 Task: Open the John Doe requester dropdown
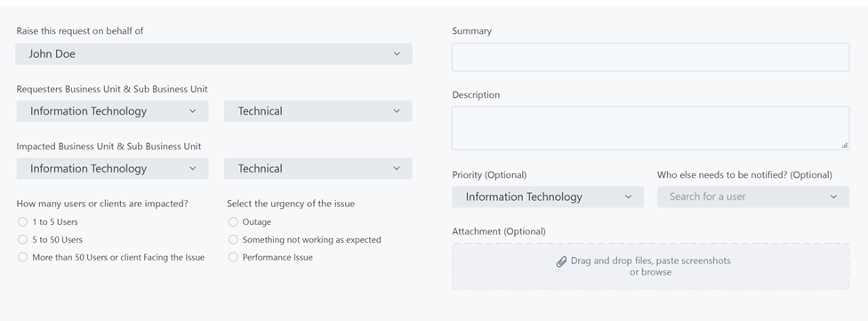(213, 53)
